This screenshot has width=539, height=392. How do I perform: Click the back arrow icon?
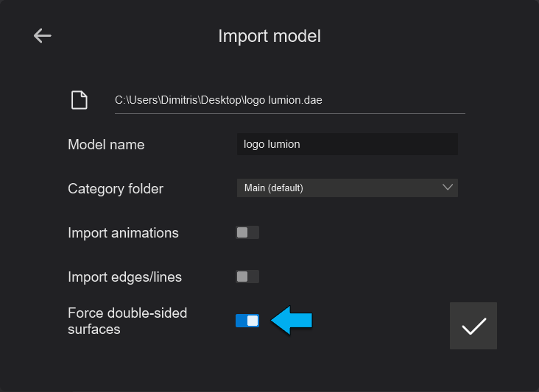[43, 35]
